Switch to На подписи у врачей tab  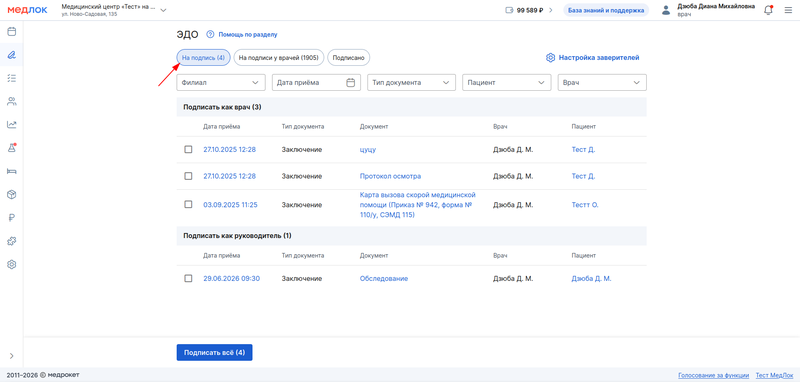(279, 58)
